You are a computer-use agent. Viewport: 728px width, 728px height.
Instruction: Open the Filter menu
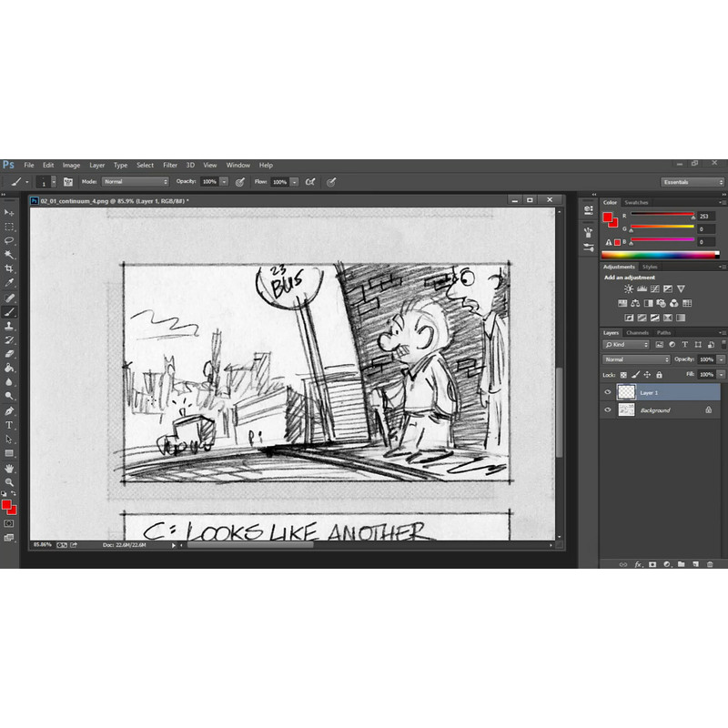tap(170, 165)
